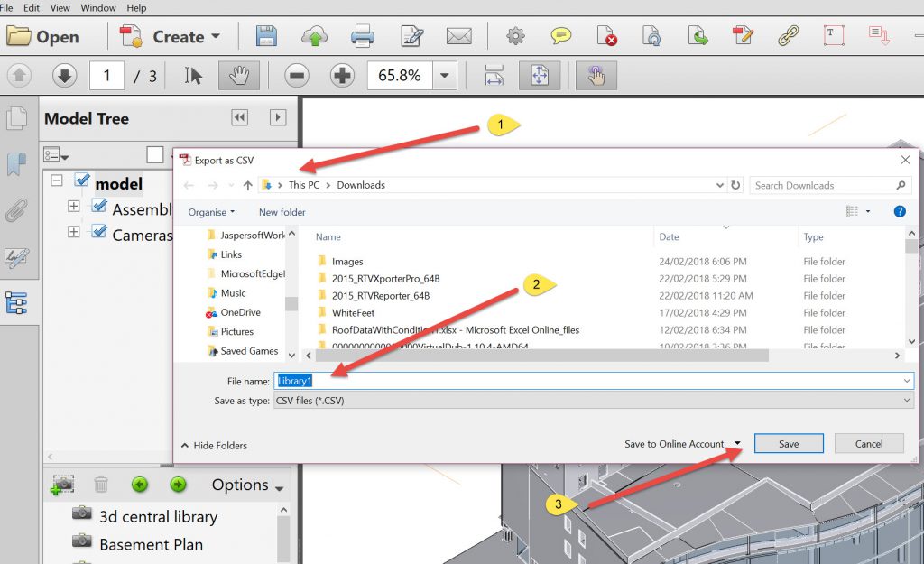Screen dimensions: 924x564
Task: Click the Print icon in toolbar
Action: pyautogui.click(x=363, y=37)
